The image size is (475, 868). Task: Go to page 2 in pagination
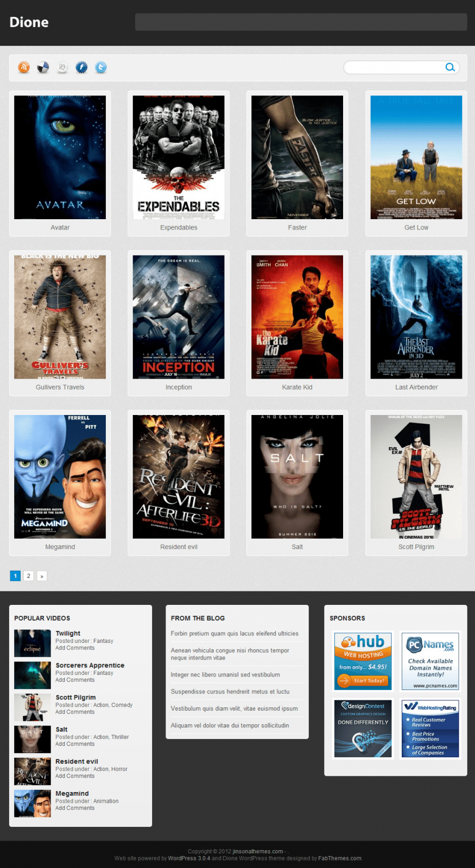(x=29, y=576)
